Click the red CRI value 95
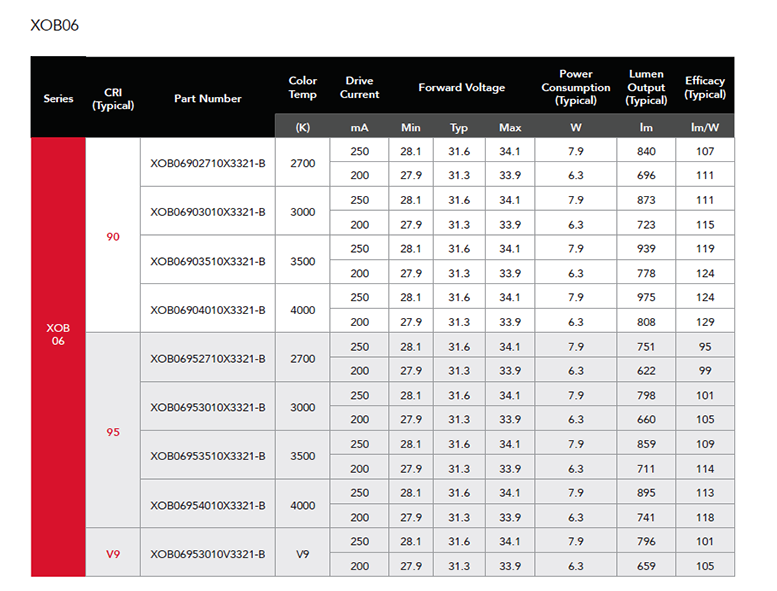Viewport: 777px width, 591px height. coord(113,432)
